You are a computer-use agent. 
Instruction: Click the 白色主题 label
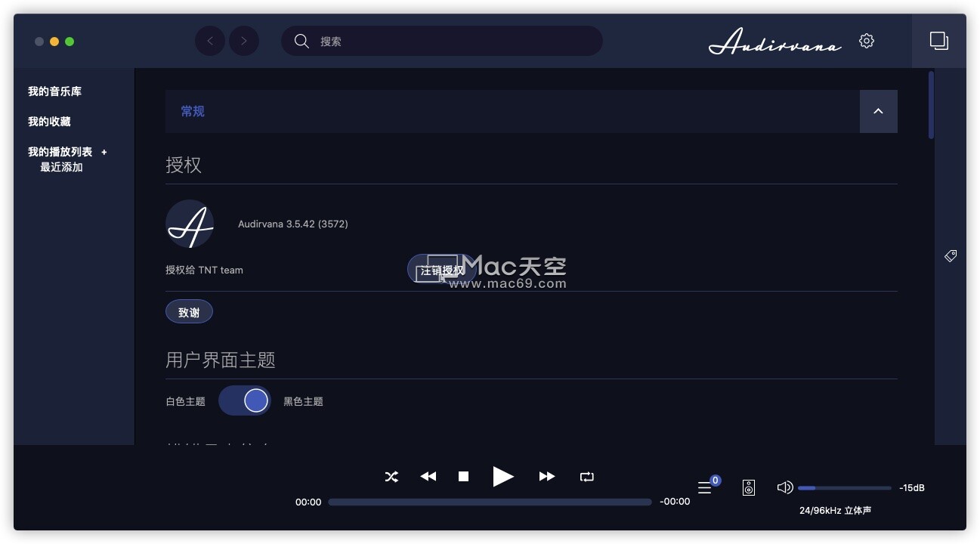pyautogui.click(x=185, y=401)
